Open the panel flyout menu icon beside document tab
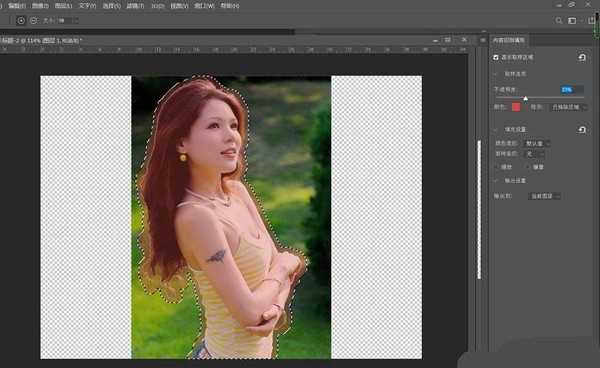Image resolution: width=600 pixels, height=368 pixels. [483, 40]
